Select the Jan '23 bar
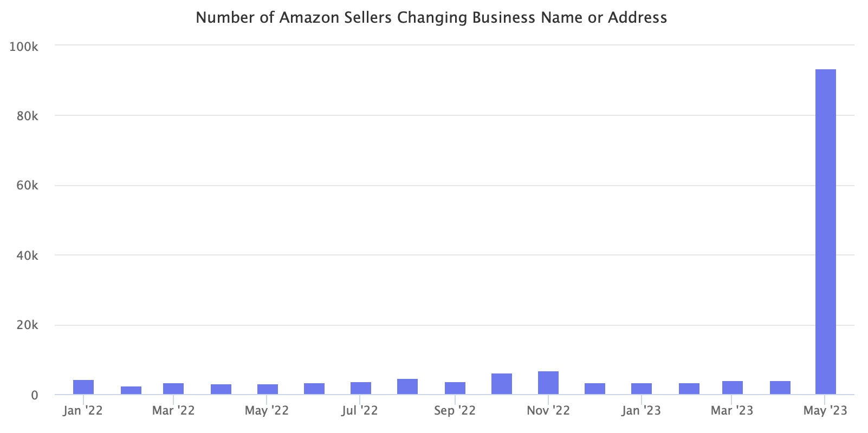This screenshot has width=868, height=433. 642,389
